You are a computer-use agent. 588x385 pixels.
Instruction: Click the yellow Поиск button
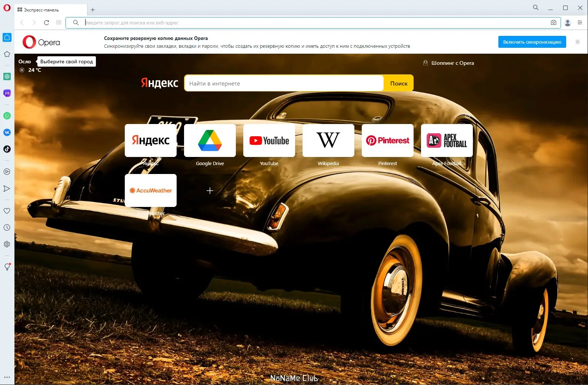pyautogui.click(x=399, y=83)
